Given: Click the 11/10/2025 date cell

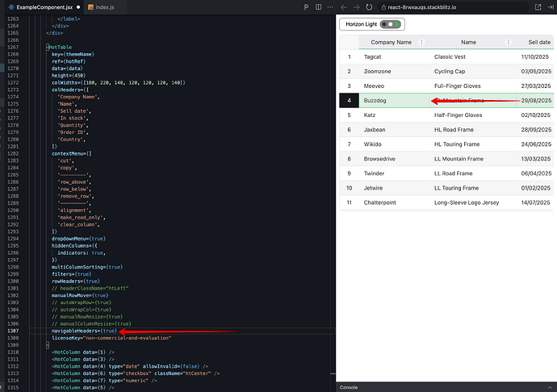Looking at the screenshot, I should click(x=535, y=56).
